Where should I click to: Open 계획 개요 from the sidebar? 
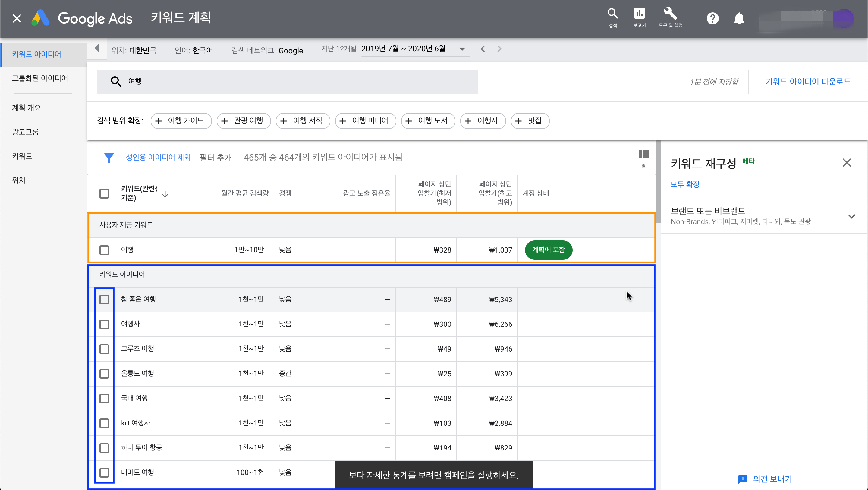coord(26,108)
